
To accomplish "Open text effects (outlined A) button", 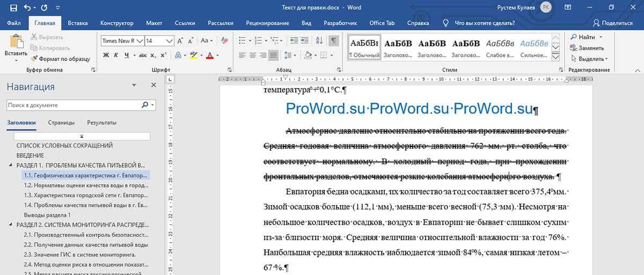I will [178, 55].
